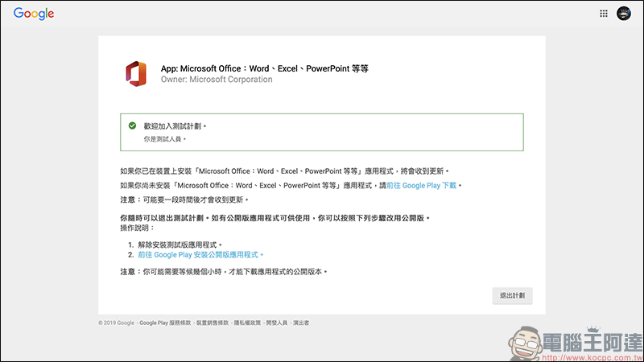Open 演出者 footer link
The image size is (644, 362).
click(301, 323)
